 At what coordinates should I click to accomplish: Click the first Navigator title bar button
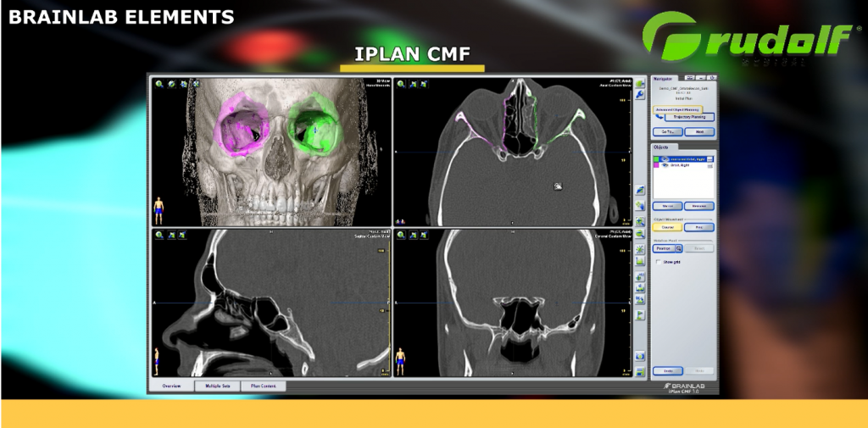tap(690, 78)
